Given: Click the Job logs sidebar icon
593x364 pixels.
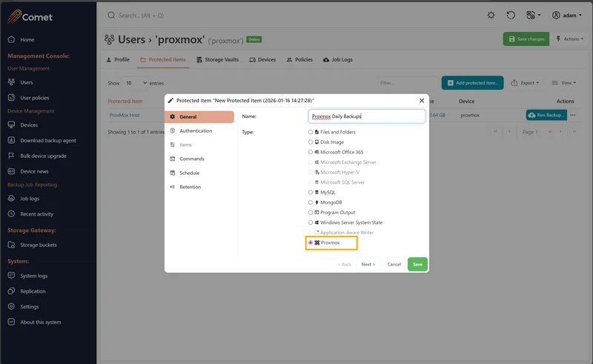Looking at the screenshot, I should pos(12,199).
